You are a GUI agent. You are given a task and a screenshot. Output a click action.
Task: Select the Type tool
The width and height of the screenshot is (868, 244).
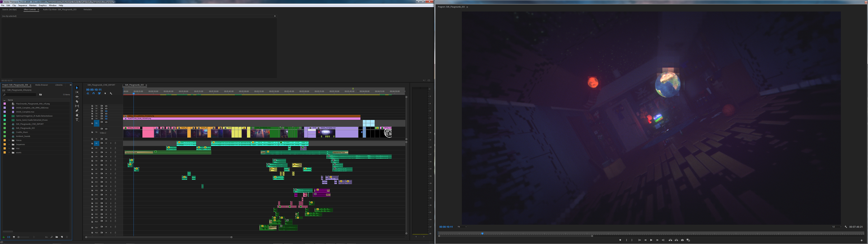pos(77,120)
